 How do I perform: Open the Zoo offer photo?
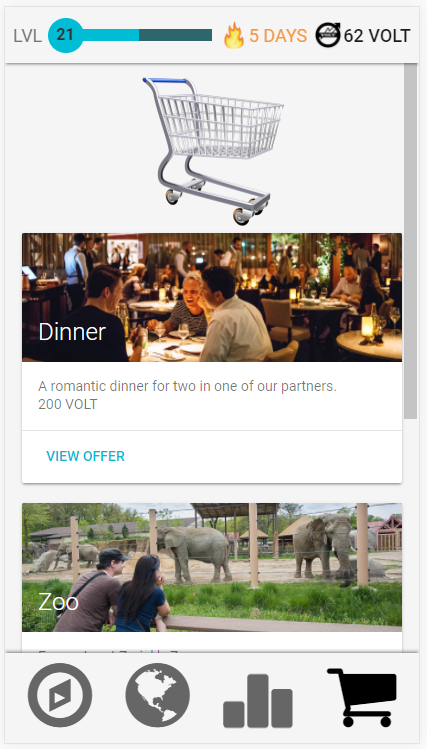pyautogui.click(x=212, y=567)
